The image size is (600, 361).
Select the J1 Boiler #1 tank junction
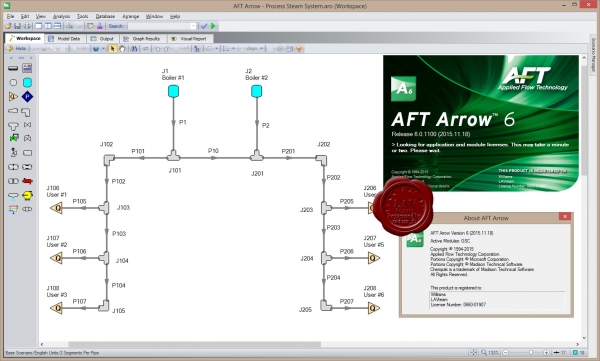pyautogui.click(x=173, y=91)
